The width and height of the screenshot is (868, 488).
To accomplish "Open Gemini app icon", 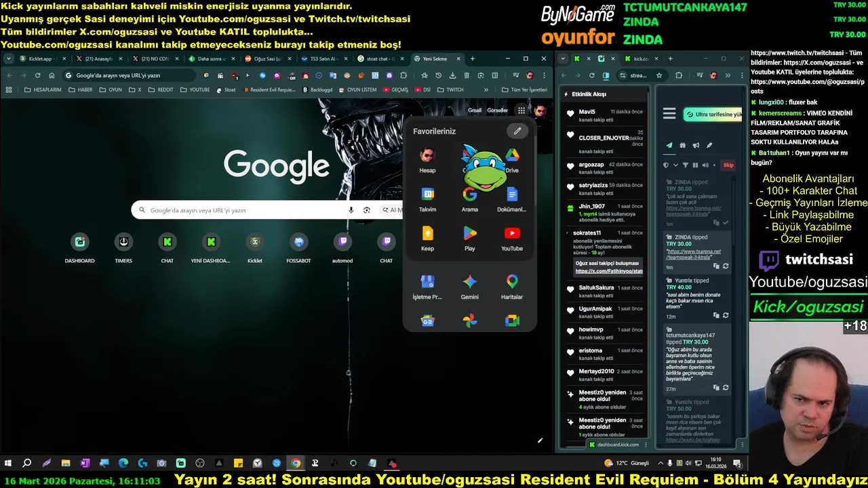I will 469,287.
